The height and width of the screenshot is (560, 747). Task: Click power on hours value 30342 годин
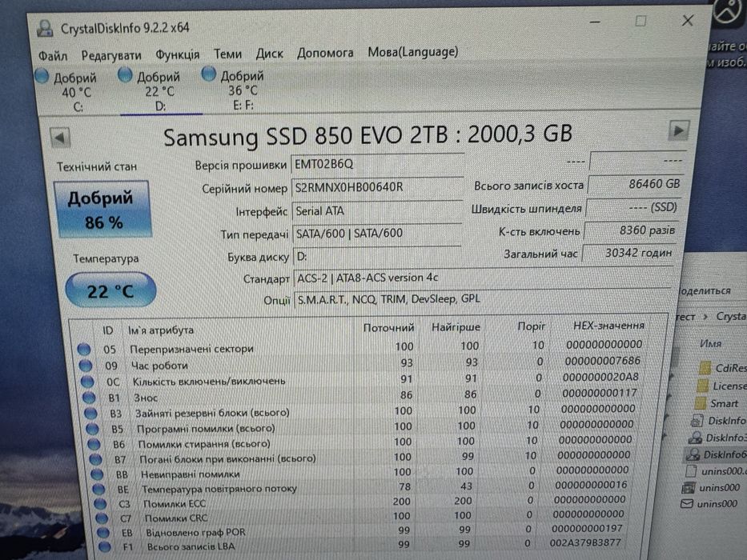[629, 253]
